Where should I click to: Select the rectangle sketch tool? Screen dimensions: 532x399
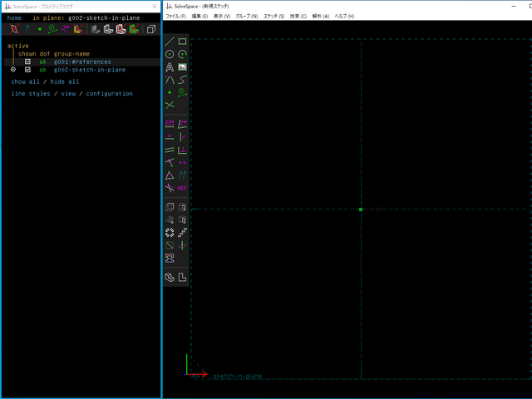pyautogui.click(x=182, y=42)
